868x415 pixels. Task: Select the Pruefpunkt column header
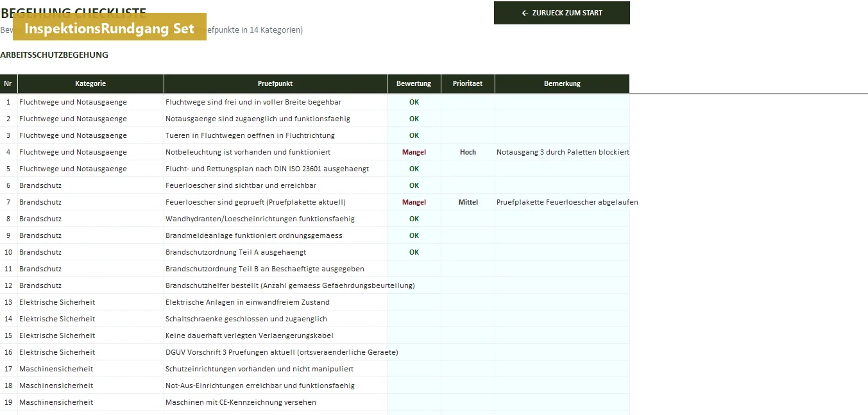pyautogui.click(x=275, y=83)
